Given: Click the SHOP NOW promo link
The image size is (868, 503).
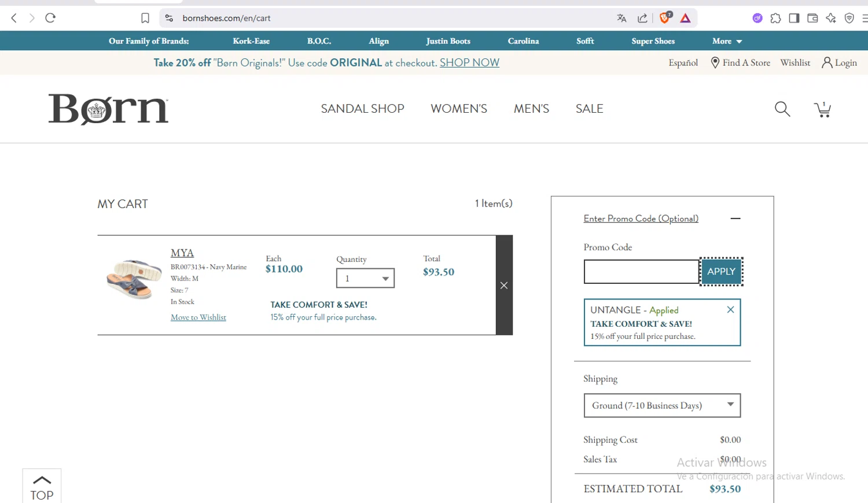Looking at the screenshot, I should pos(469,62).
